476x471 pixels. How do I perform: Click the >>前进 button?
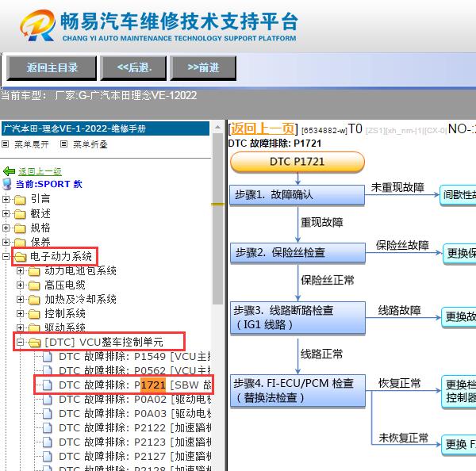pos(203,68)
